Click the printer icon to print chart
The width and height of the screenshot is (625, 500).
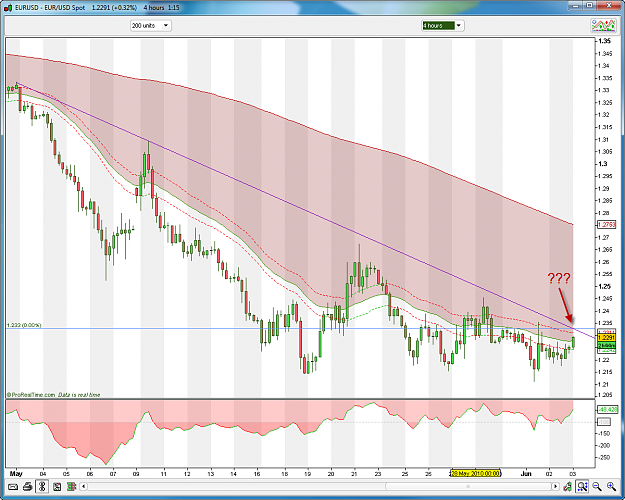28,487
